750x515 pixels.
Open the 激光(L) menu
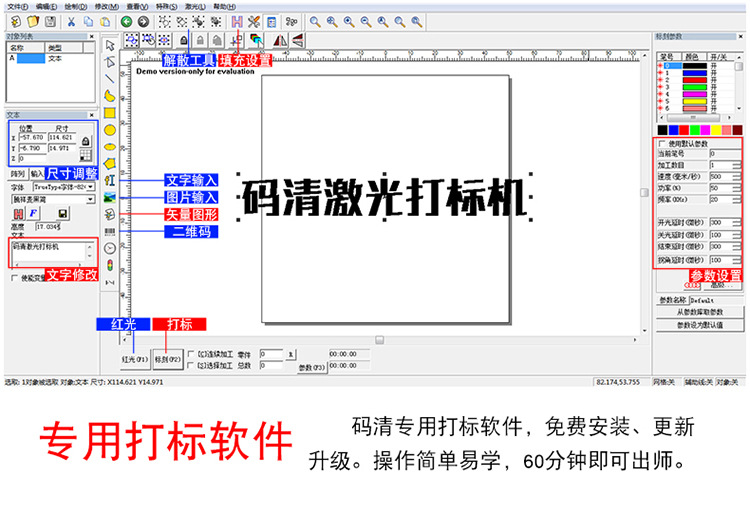196,7
